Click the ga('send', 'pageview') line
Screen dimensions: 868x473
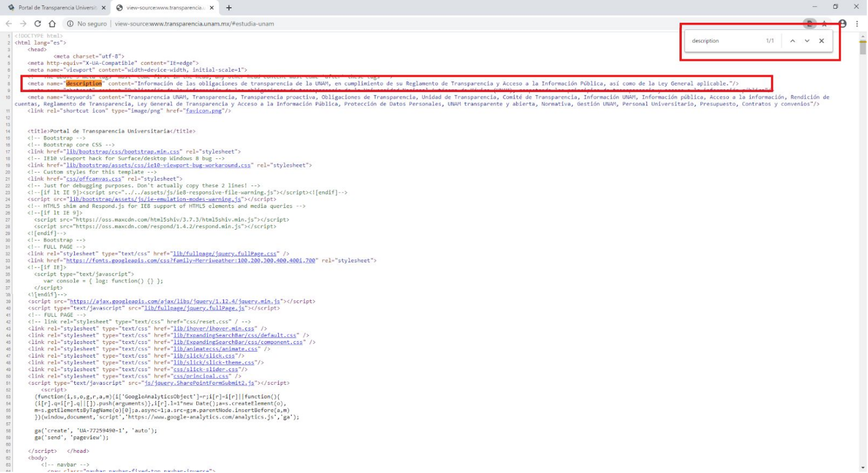click(72, 438)
